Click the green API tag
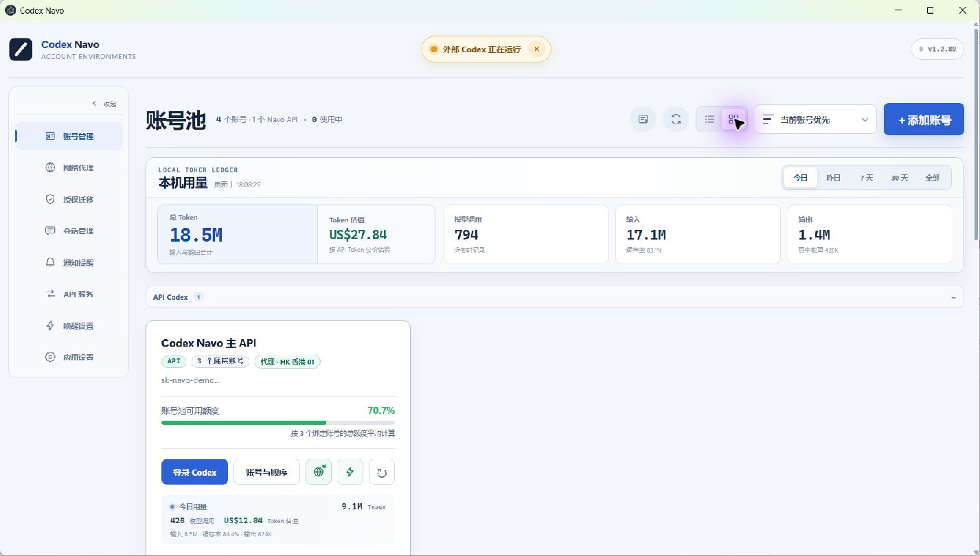 pyautogui.click(x=172, y=361)
